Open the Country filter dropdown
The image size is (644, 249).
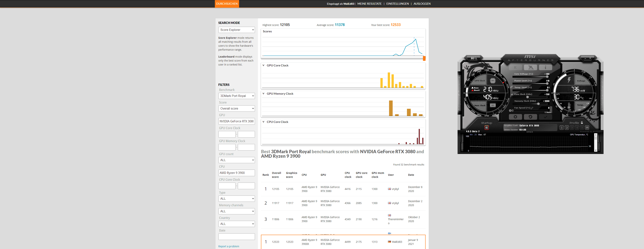(x=236, y=224)
